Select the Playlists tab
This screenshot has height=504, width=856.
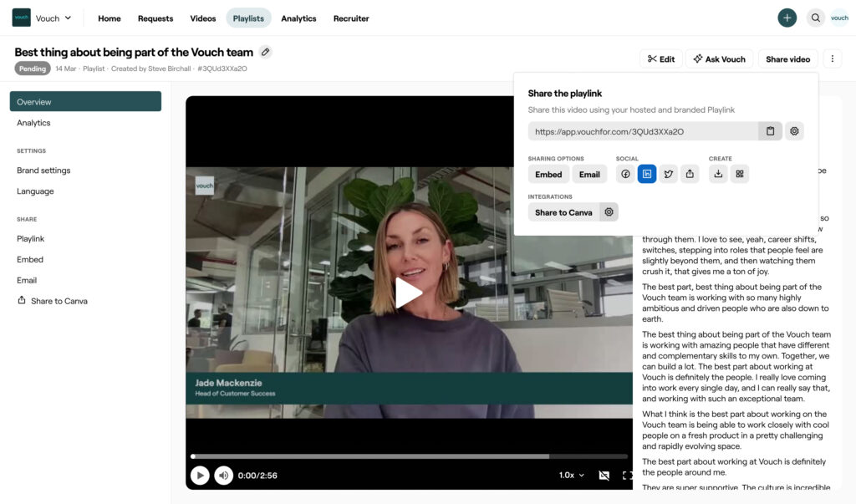(x=248, y=18)
